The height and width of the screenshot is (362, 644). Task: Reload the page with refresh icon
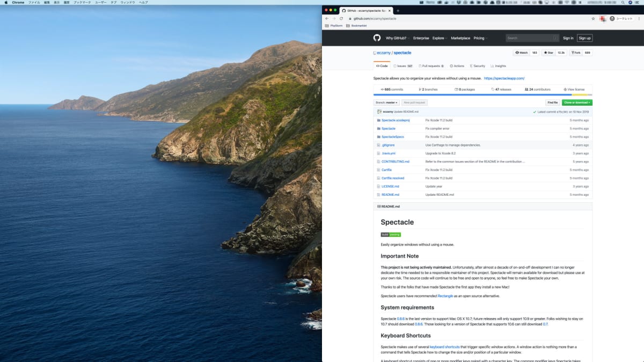click(x=341, y=18)
